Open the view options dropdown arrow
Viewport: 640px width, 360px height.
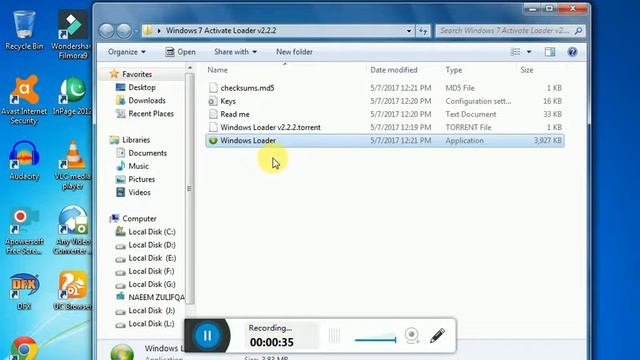pyautogui.click(x=529, y=52)
